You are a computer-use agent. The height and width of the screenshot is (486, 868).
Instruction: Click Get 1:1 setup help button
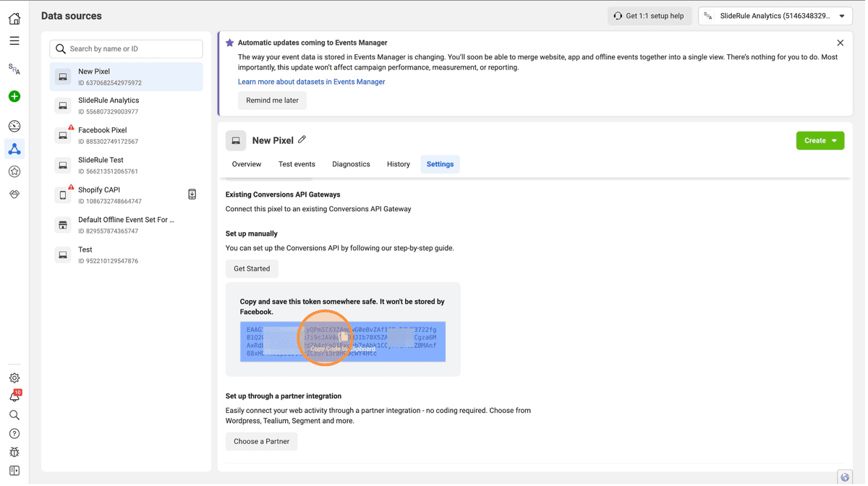(x=650, y=16)
